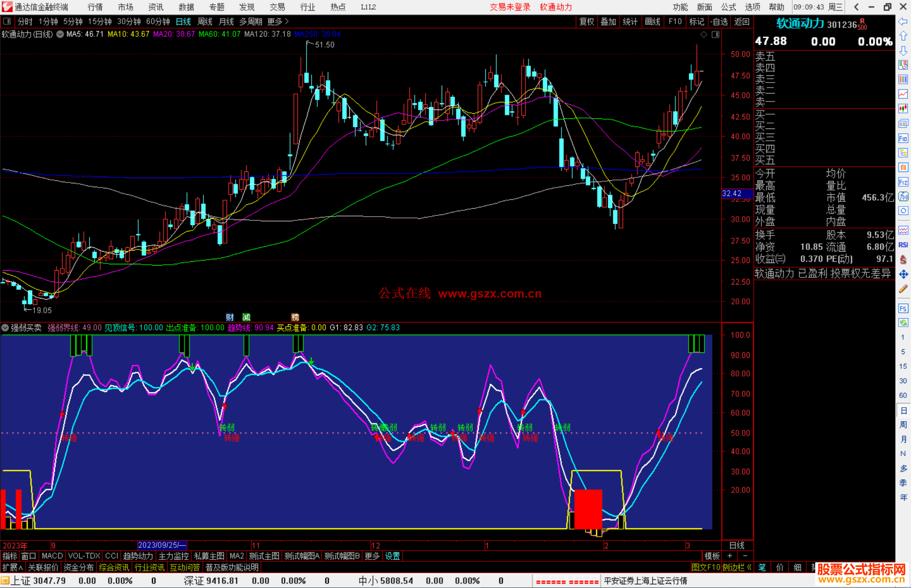Toggle the round button beside 软通动力(日线)
This screenshot has width=911, height=588.
[60, 34]
